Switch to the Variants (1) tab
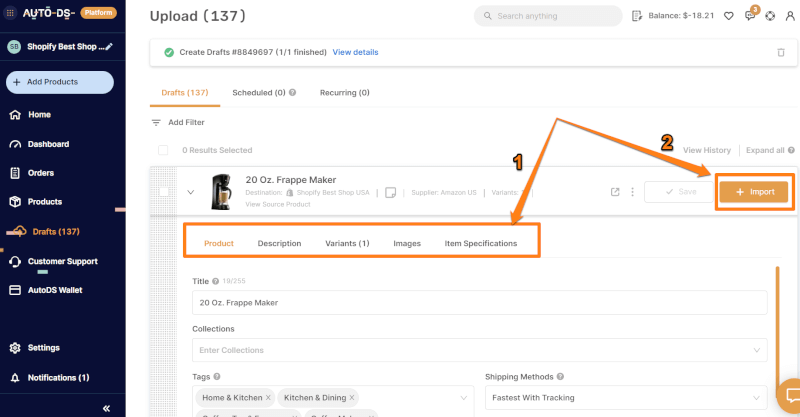Viewport: 800px width, 417px height. pos(347,243)
